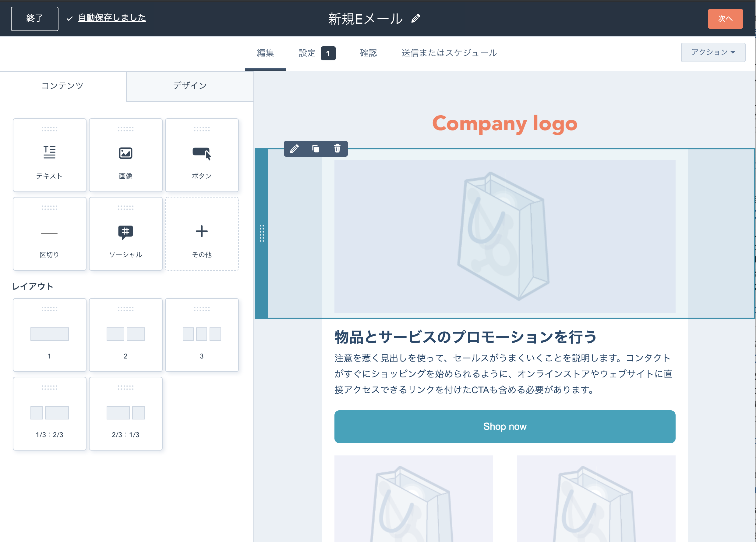
Task: Click the Shop now button in email preview
Action: pos(504,426)
